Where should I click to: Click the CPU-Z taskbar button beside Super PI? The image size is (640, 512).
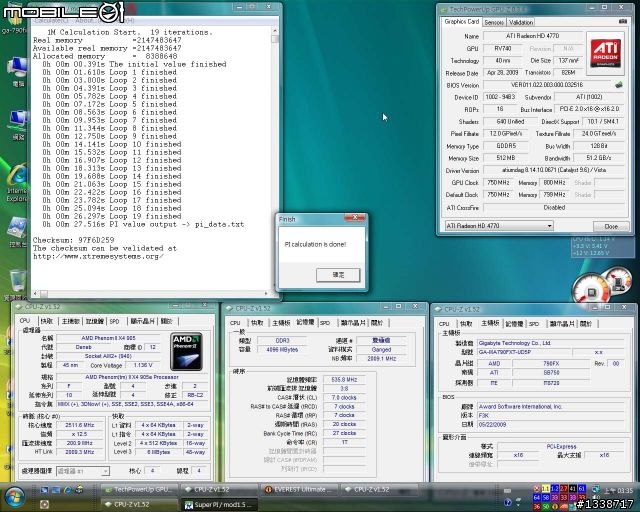(x=139, y=505)
